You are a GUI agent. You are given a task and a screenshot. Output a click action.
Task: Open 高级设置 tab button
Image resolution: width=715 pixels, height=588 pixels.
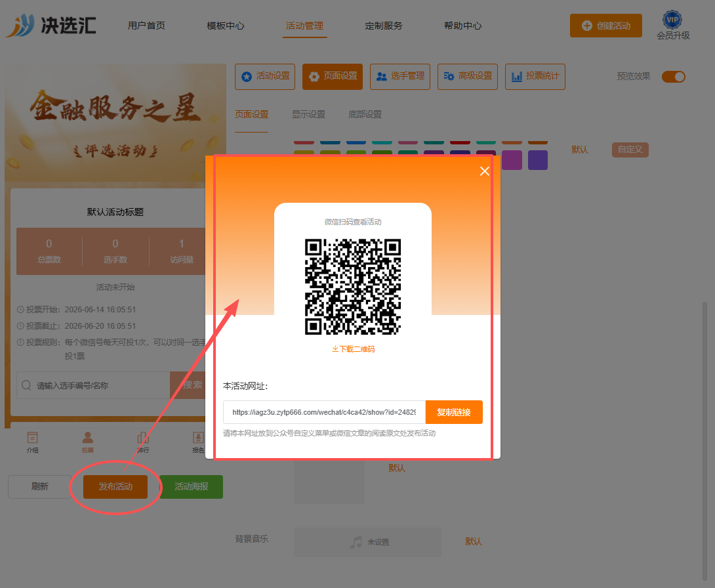pyautogui.click(x=468, y=77)
